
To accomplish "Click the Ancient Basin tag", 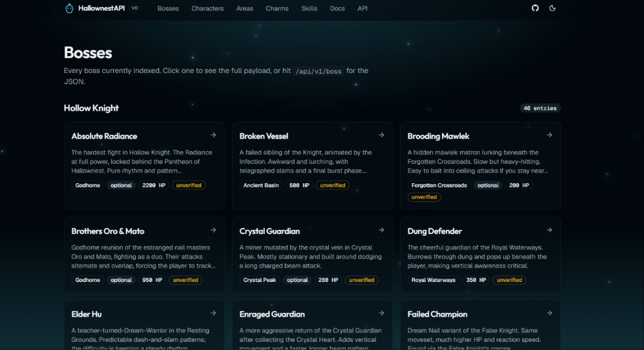I will tap(261, 186).
